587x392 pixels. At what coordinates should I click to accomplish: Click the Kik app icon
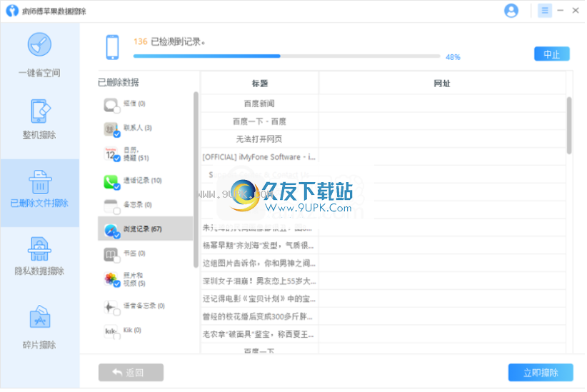click(111, 332)
